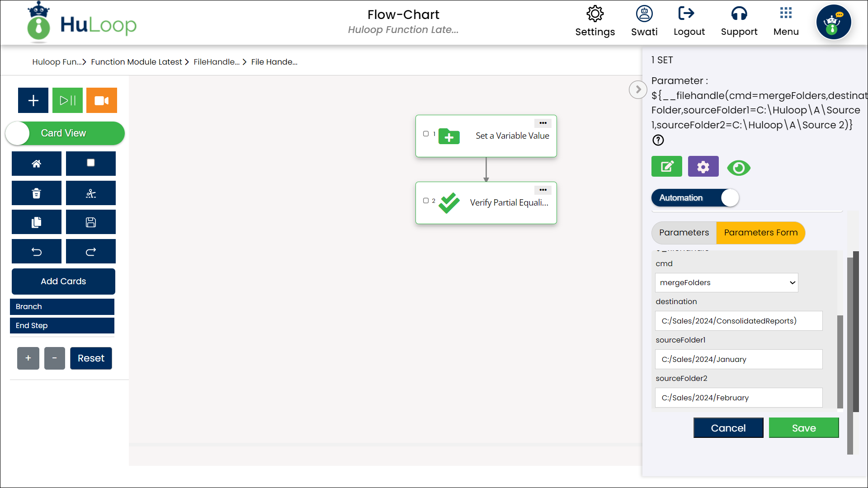Click the Add Cards button

coord(63,282)
